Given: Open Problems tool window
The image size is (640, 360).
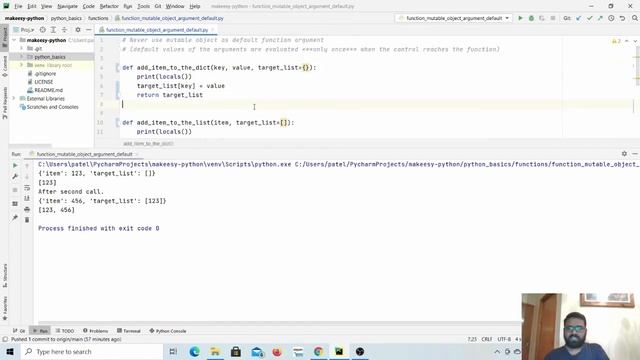Looking at the screenshot, I should click(96, 331).
